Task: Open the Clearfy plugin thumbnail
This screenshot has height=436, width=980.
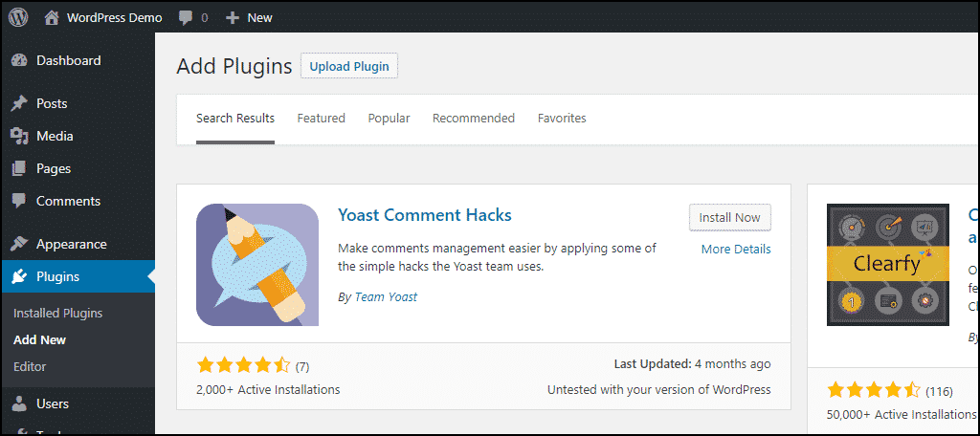Action: pos(887,265)
